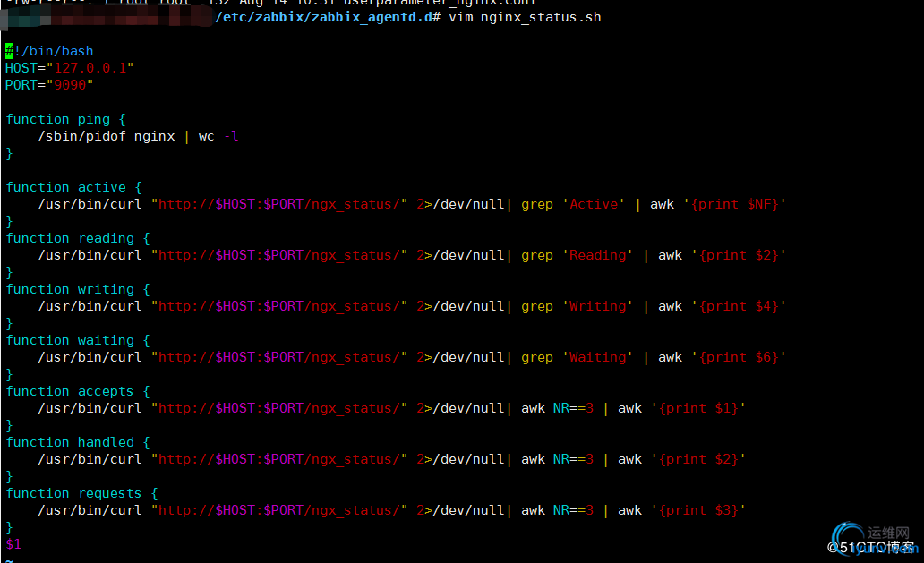Click the '$1' line at script end
The height and width of the screenshot is (563, 924).
pos(13,544)
